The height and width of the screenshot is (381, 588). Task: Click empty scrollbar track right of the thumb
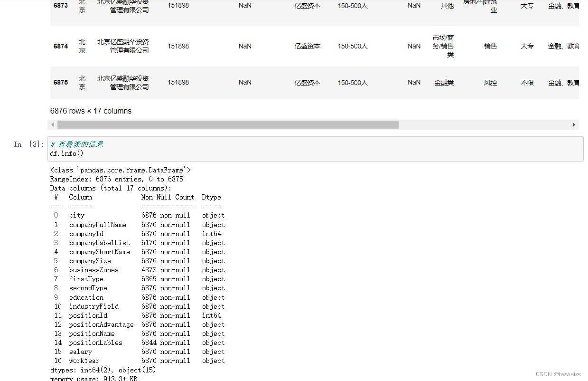tap(484, 125)
